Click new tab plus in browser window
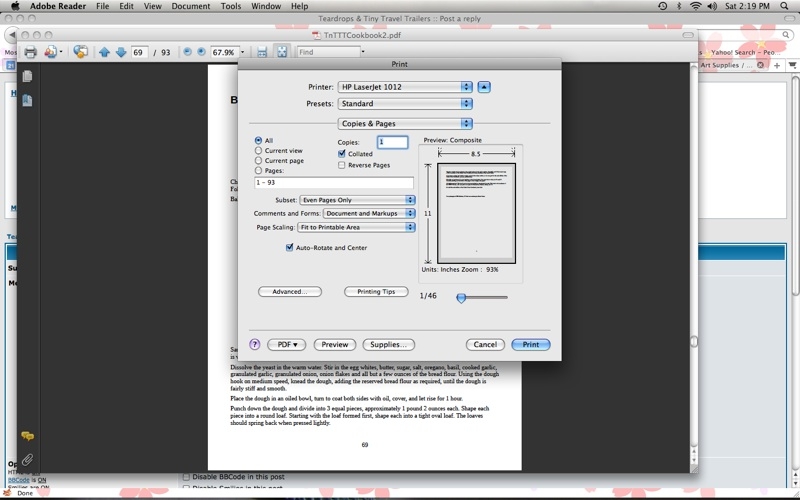This screenshot has height=500, width=800. coord(777,65)
